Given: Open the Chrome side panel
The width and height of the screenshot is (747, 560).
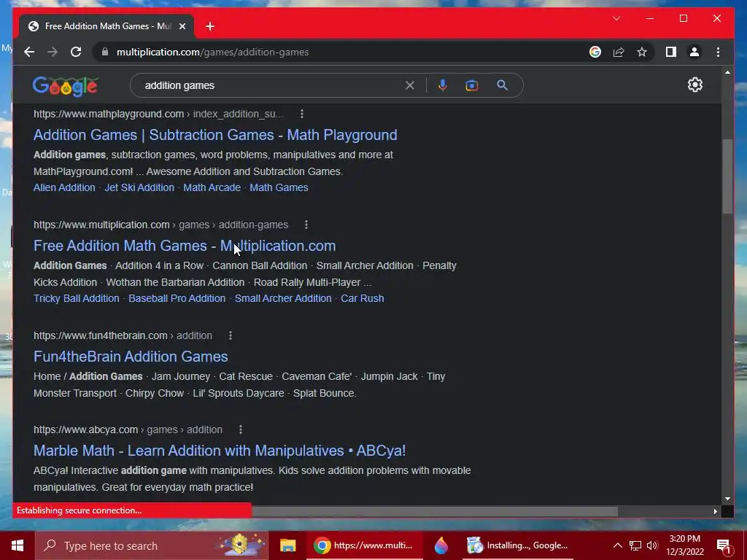Looking at the screenshot, I should click(671, 52).
